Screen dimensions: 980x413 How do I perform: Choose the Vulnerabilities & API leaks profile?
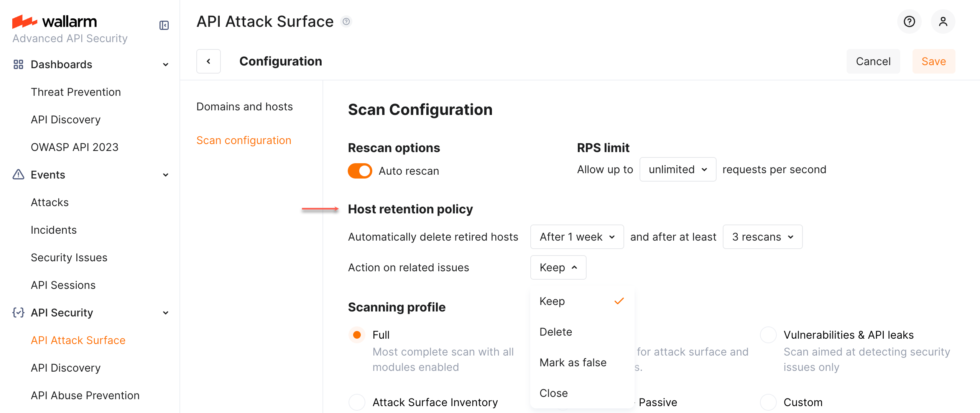pos(768,335)
